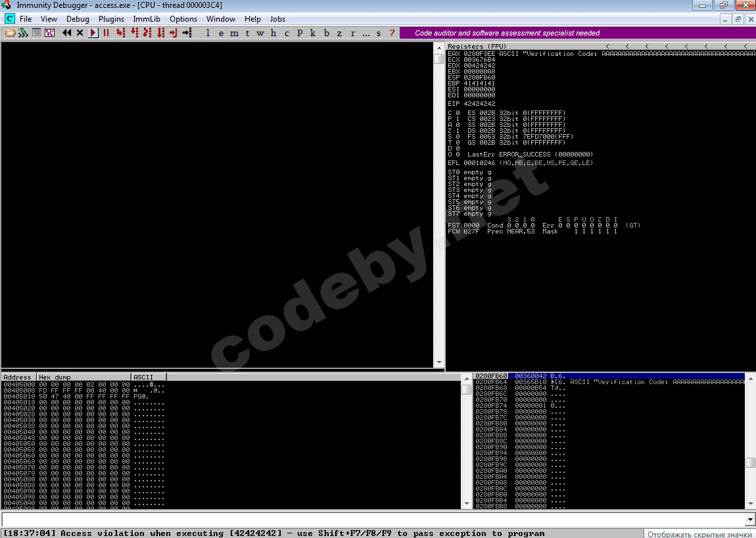Click Registers (FPU) header
The width and height of the screenshot is (756, 538).
click(x=477, y=46)
